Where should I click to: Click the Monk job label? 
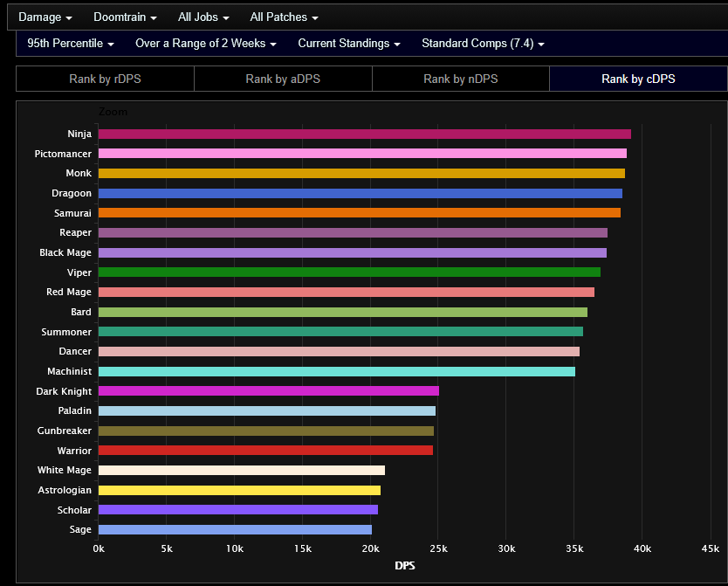pyautogui.click(x=79, y=173)
